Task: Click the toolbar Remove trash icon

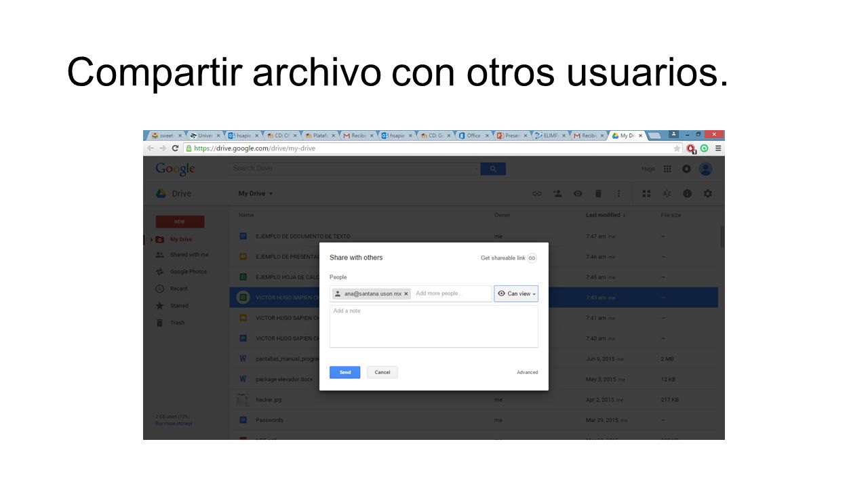Action: coord(598,193)
